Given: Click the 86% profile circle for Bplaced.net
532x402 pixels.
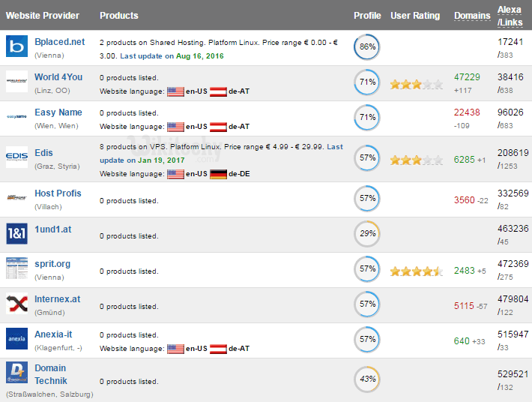Looking at the screenshot, I should click(x=367, y=46).
